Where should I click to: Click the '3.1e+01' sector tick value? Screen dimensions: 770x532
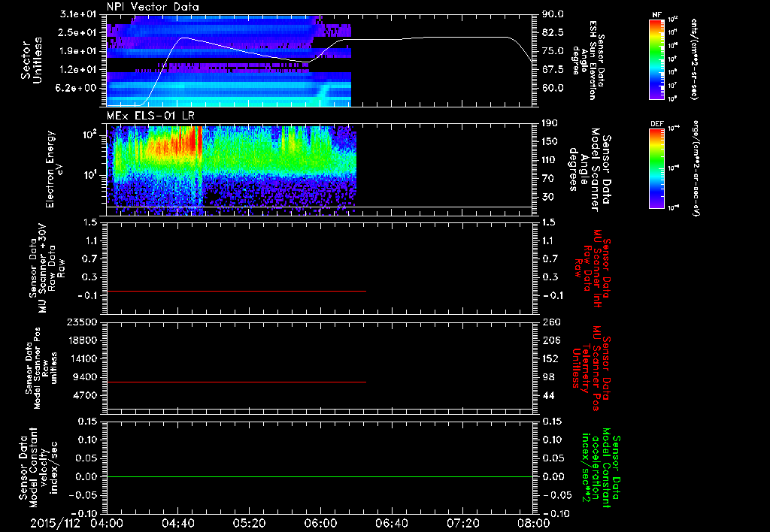click(78, 14)
